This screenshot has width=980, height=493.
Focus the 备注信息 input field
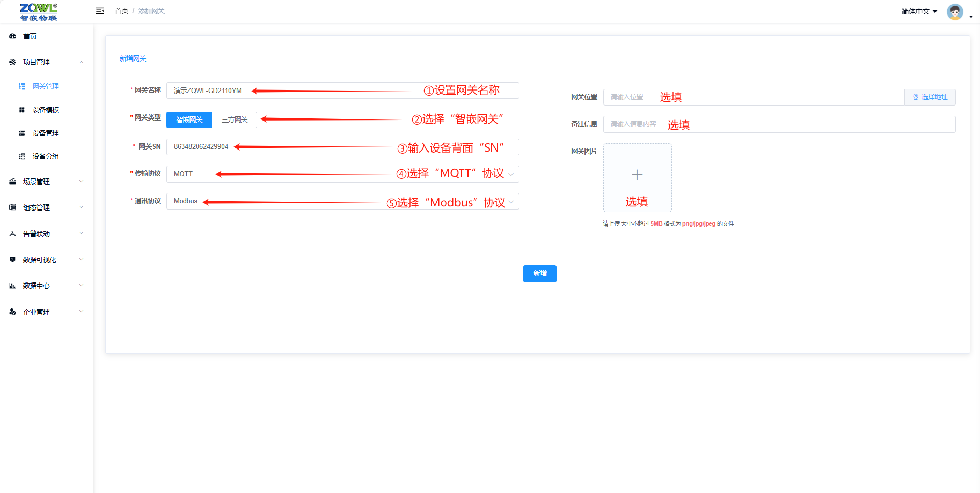[x=779, y=124]
